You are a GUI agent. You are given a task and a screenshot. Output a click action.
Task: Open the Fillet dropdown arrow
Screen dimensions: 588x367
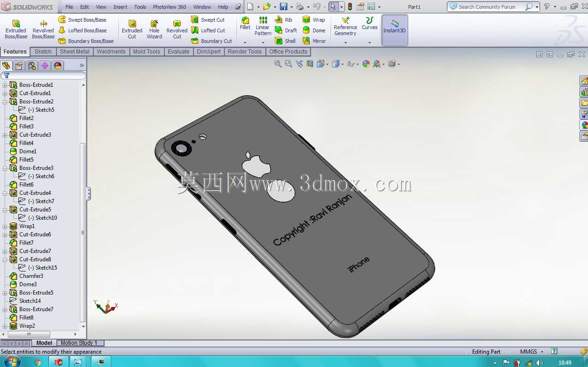(245, 42)
